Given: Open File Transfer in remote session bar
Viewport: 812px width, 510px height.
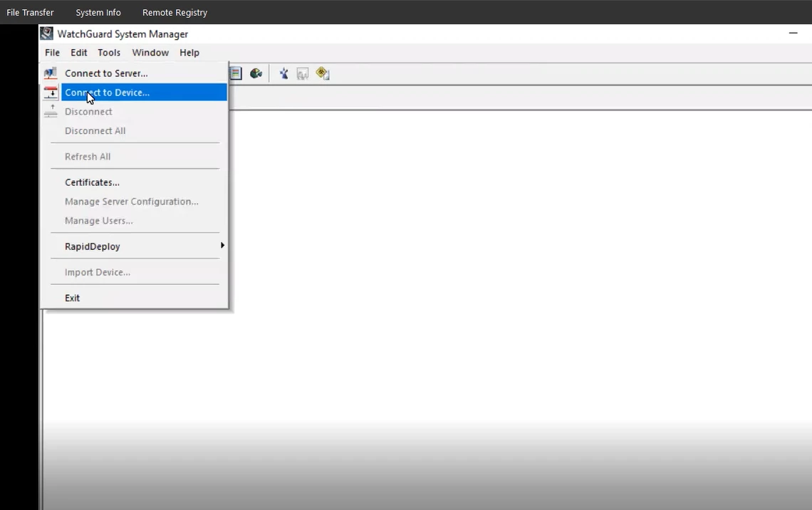Looking at the screenshot, I should [30, 12].
